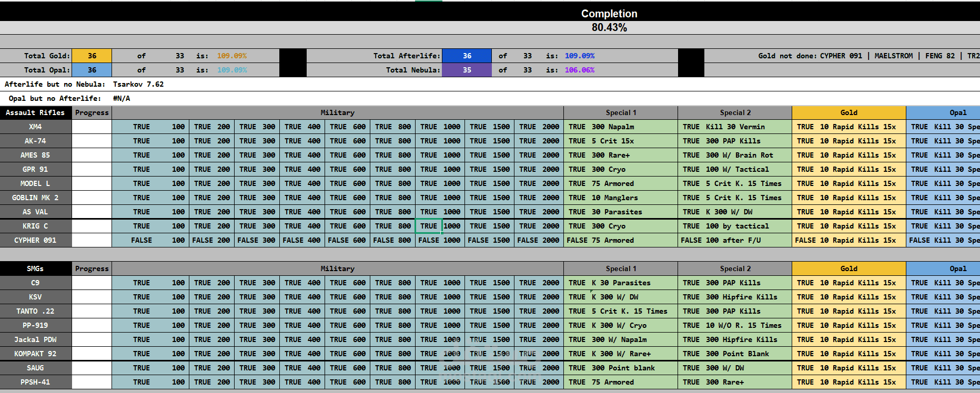Click the Kill 30 Vermin cell
The image size is (980, 393).
click(747, 127)
